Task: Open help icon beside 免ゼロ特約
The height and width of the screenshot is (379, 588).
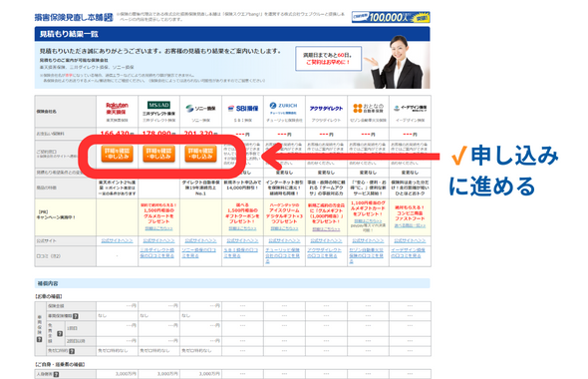Action: (72, 351)
